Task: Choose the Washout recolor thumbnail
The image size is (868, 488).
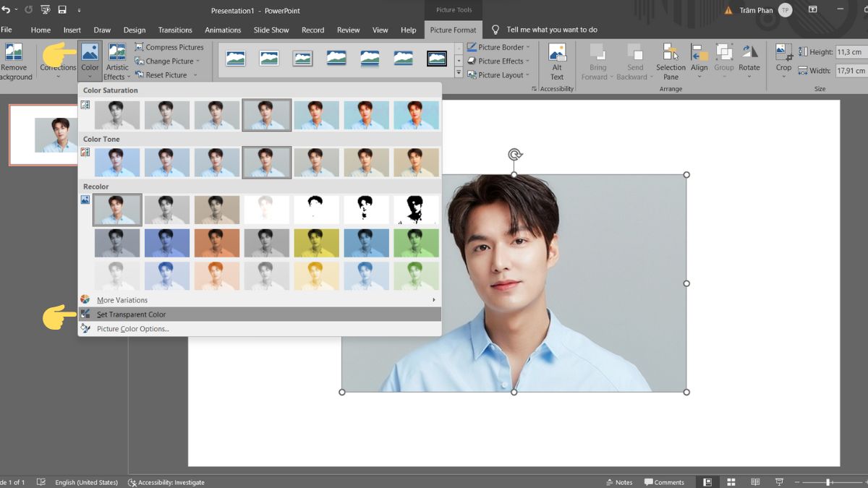Action: (x=266, y=210)
